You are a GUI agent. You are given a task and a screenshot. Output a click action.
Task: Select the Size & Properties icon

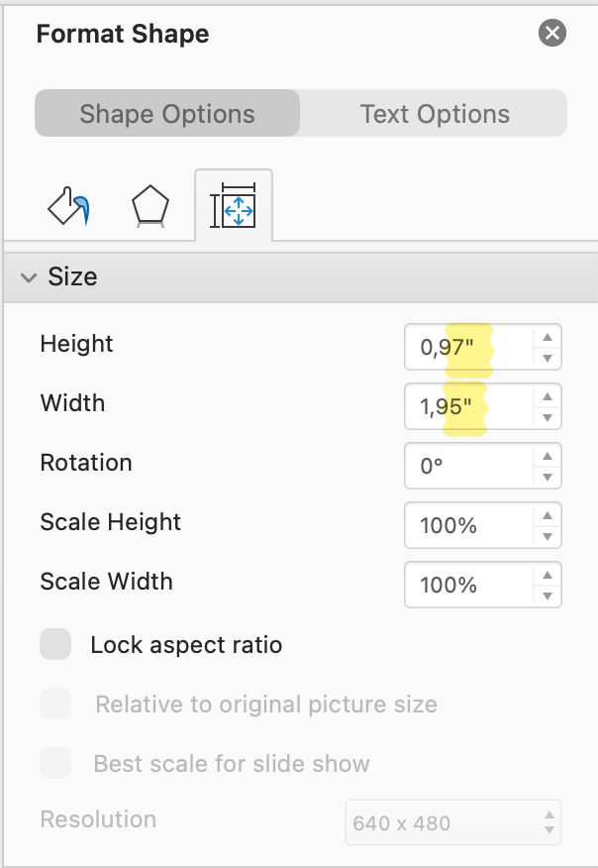pos(234,205)
